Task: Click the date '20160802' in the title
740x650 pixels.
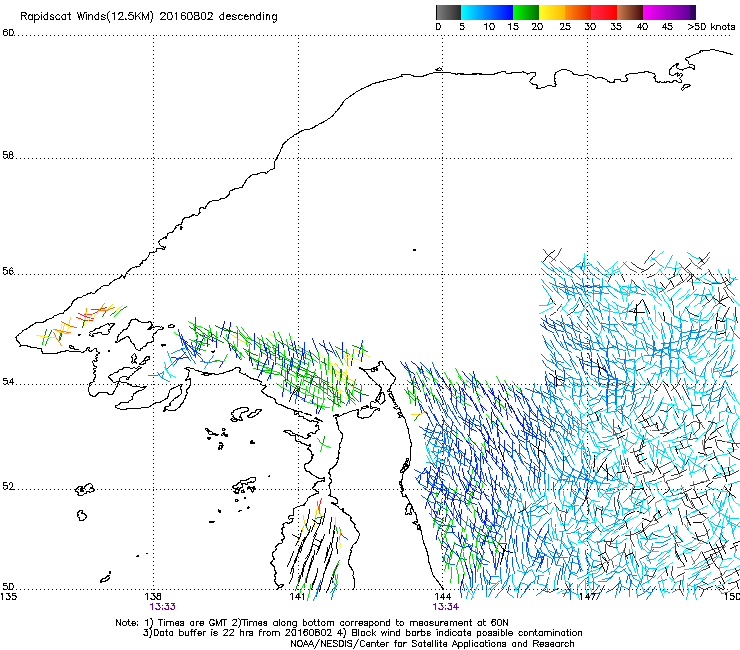Action: pyautogui.click(x=186, y=16)
